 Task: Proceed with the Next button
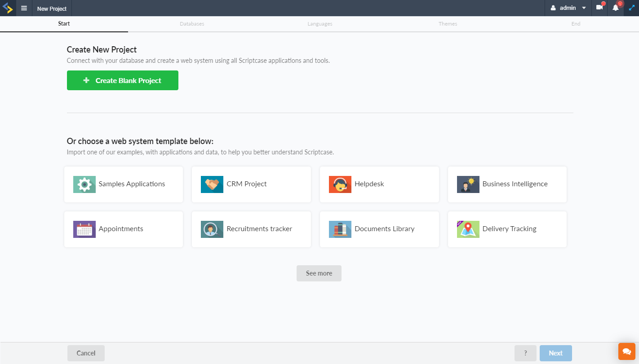click(556, 353)
